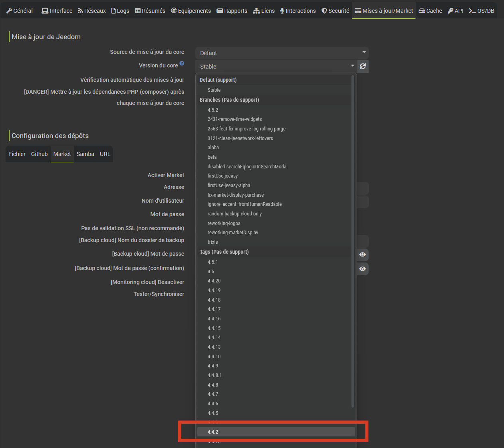
Task: Switch to the Github repository tab
Action: [x=39, y=154]
